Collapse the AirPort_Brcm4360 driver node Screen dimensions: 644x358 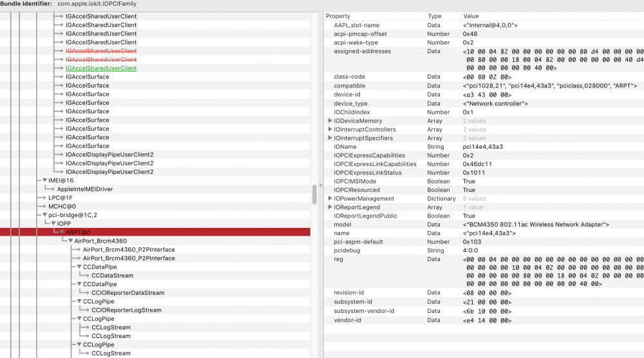point(71,241)
